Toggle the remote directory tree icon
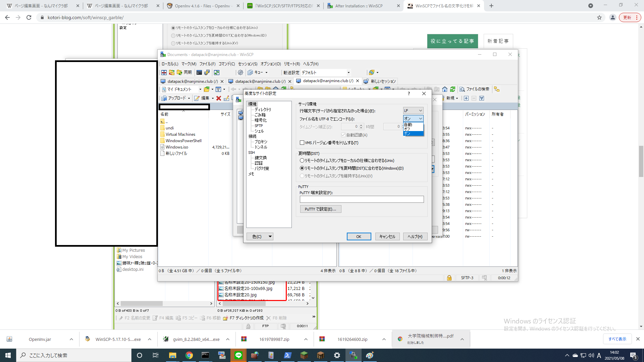The image size is (644, 362). coord(497,89)
